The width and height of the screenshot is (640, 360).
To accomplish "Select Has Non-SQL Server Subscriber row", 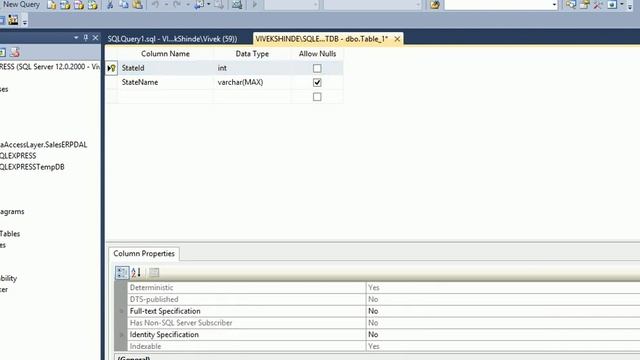I will coord(384,323).
